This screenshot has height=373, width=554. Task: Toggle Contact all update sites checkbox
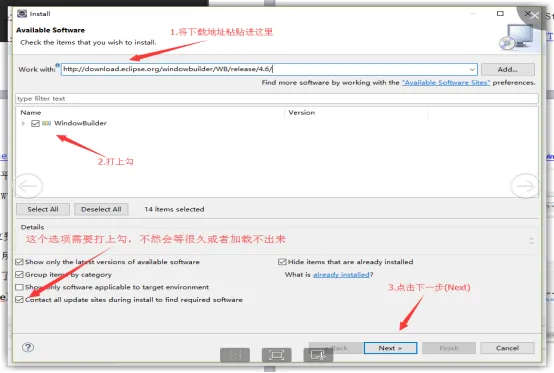[x=20, y=300]
